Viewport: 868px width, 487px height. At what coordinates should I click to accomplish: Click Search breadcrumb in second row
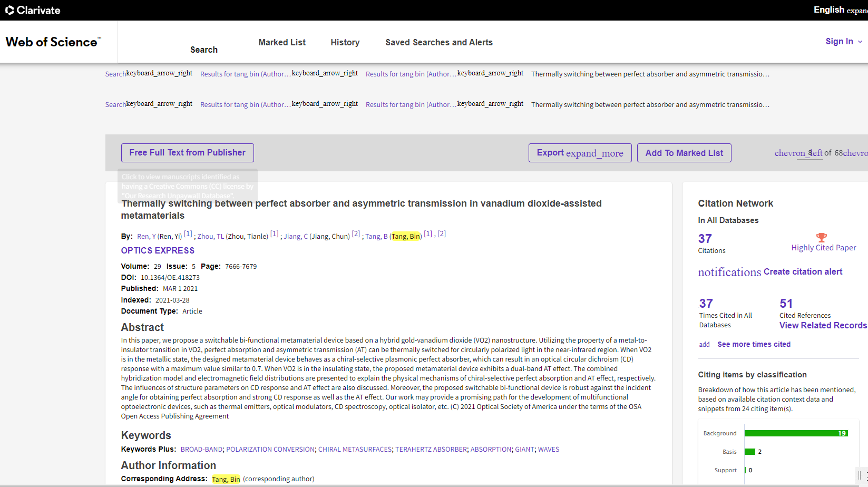[x=115, y=104]
